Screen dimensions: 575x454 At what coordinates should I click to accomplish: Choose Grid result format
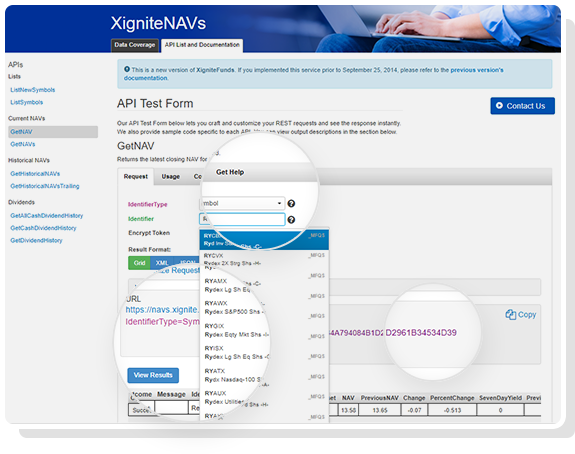click(139, 263)
